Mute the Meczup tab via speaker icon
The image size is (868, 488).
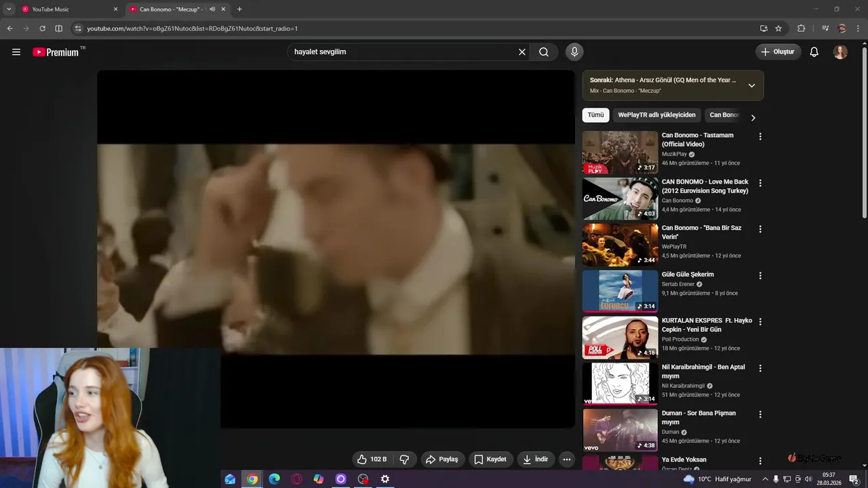(x=212, y=9)
